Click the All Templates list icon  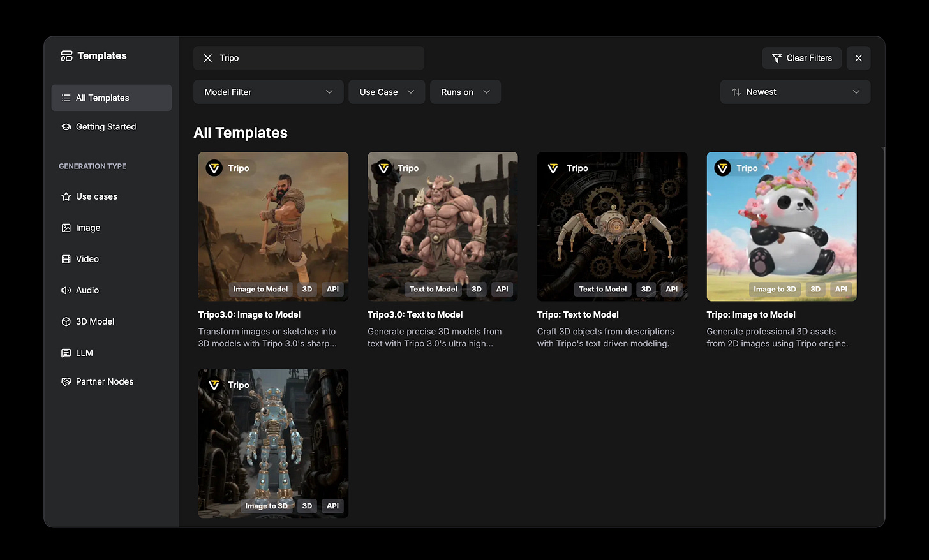click(66, 98)
